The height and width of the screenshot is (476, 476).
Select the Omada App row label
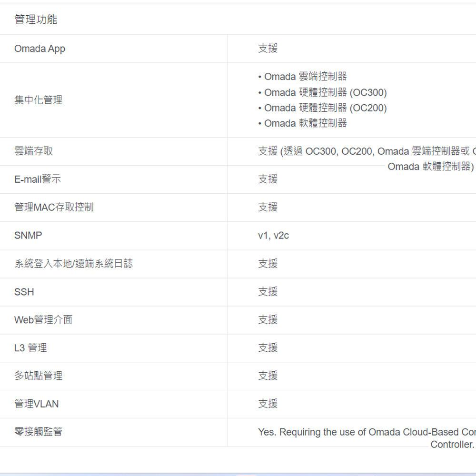39,49
